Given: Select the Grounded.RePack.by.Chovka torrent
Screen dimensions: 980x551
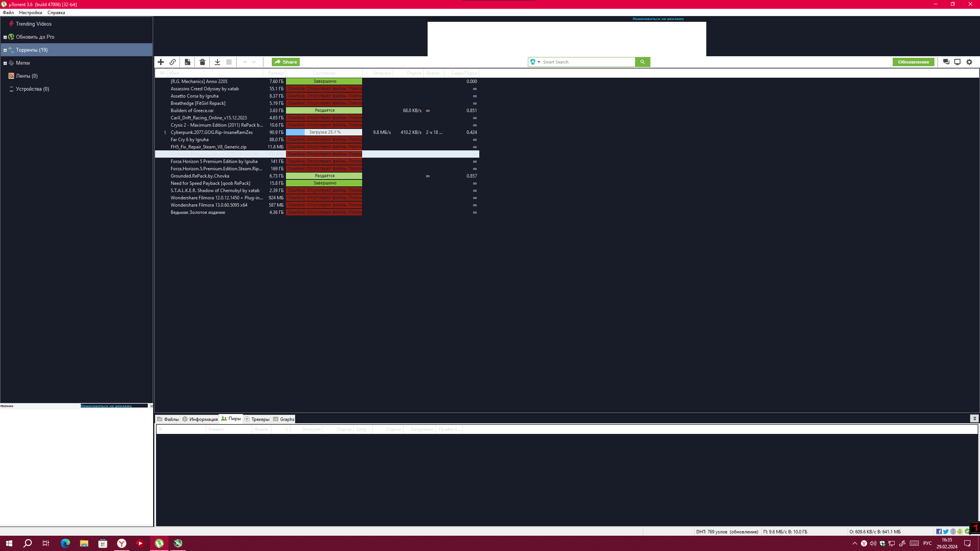Looking at the screenshot, I should pyautogui.click(x=317, y=176).
